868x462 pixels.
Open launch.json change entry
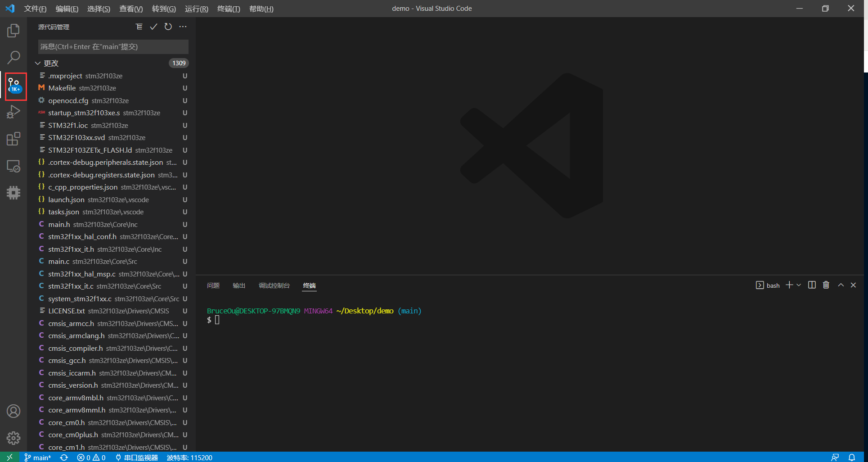(x=112, y=199)
